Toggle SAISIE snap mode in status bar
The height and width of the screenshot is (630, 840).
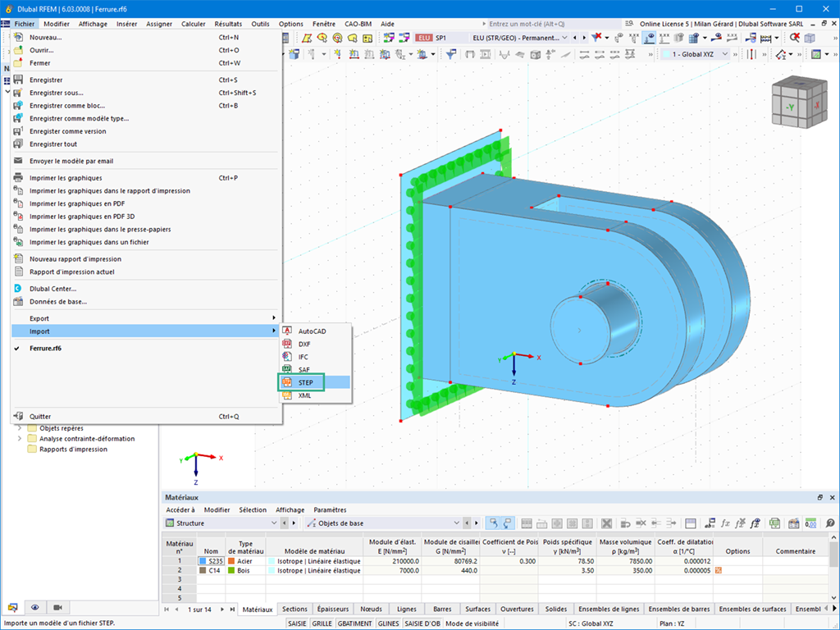point(297,623)
